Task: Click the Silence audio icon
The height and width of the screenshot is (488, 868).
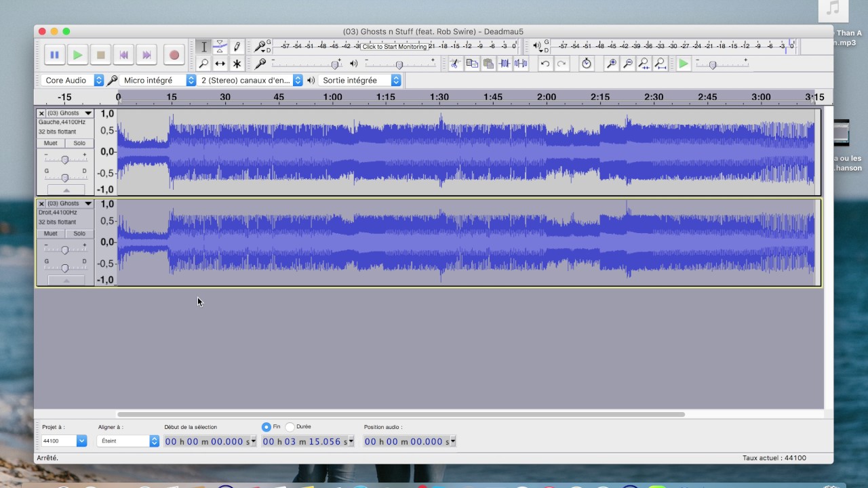Action: 521,64
